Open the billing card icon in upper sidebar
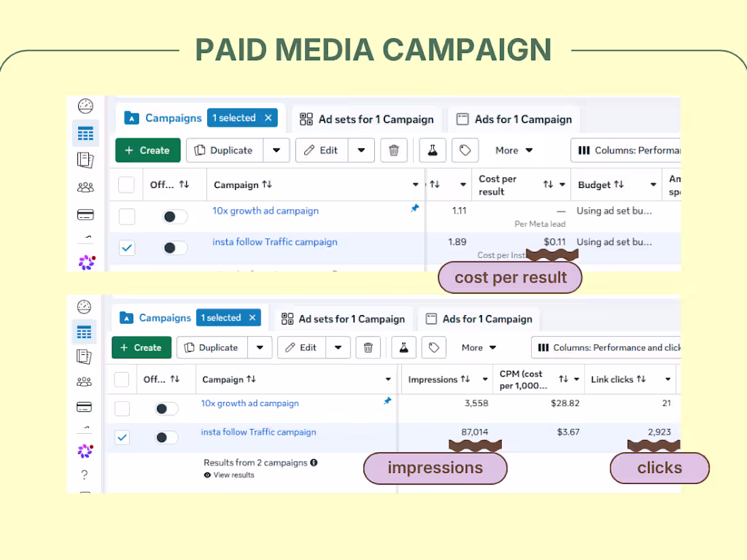This screenshot has height=560, width=747. [x=86, y=214]
